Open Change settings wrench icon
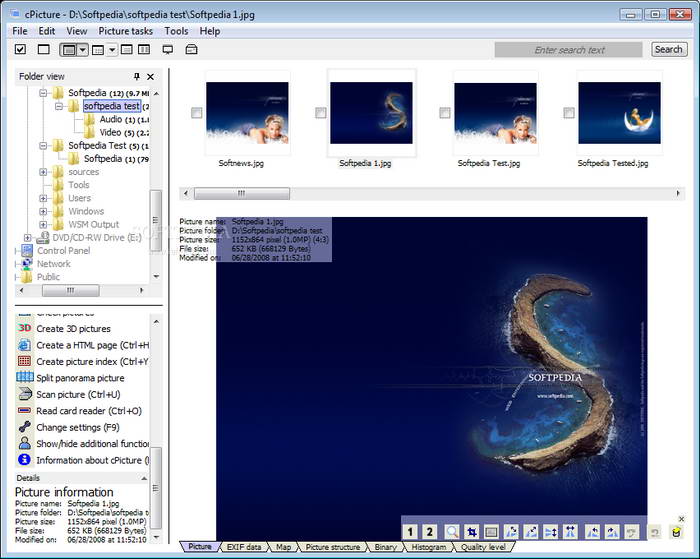This screenshot has height=559, width=700. 25,427
